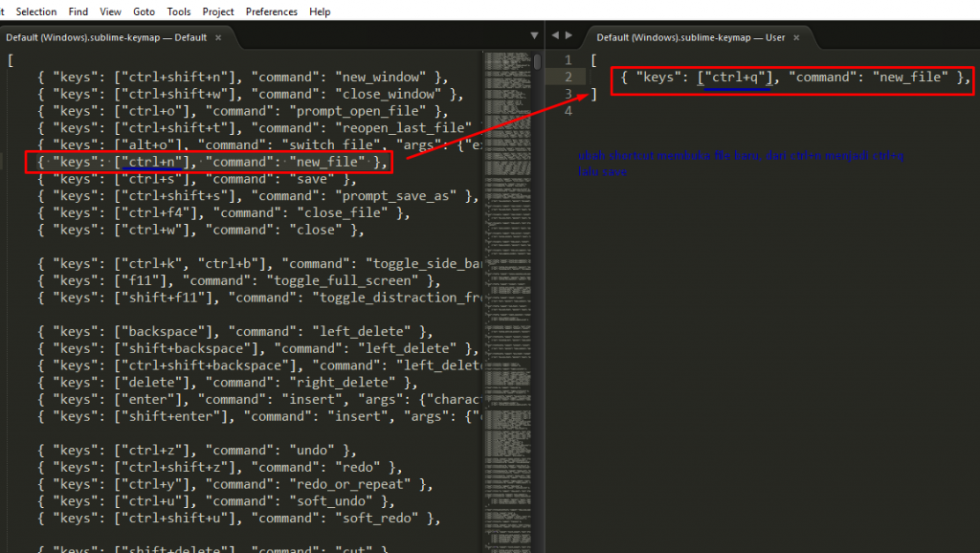Open the Project menu
This screenshot has height=553, width=980.
(x=217, y=11)
